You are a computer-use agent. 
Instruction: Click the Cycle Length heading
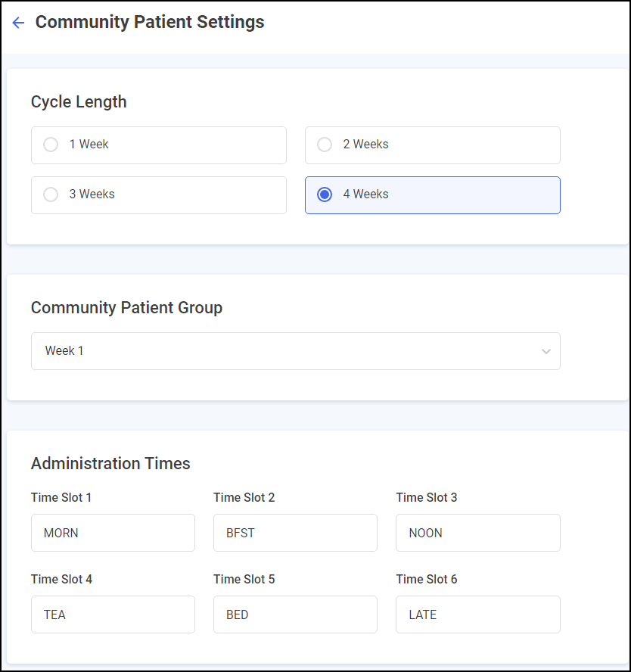pyautogui.click(x=79, y=102)
